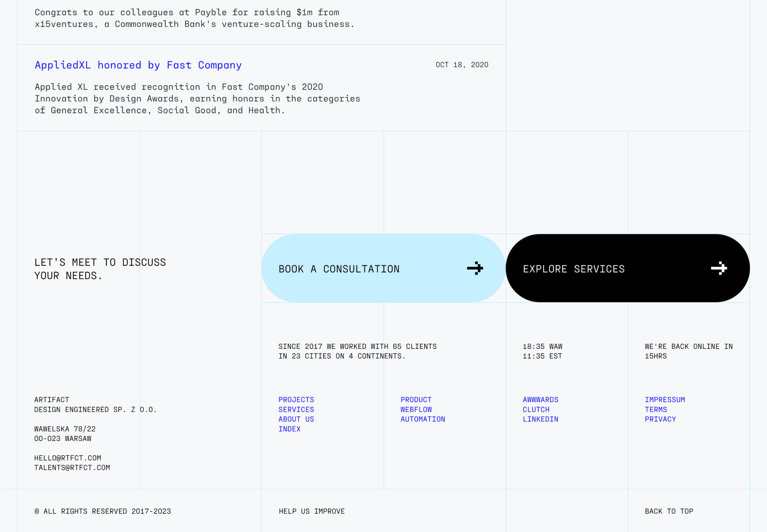Click the arrow icon on Book a Consultation
767x532 pixels.
click(x=475, y=268)
